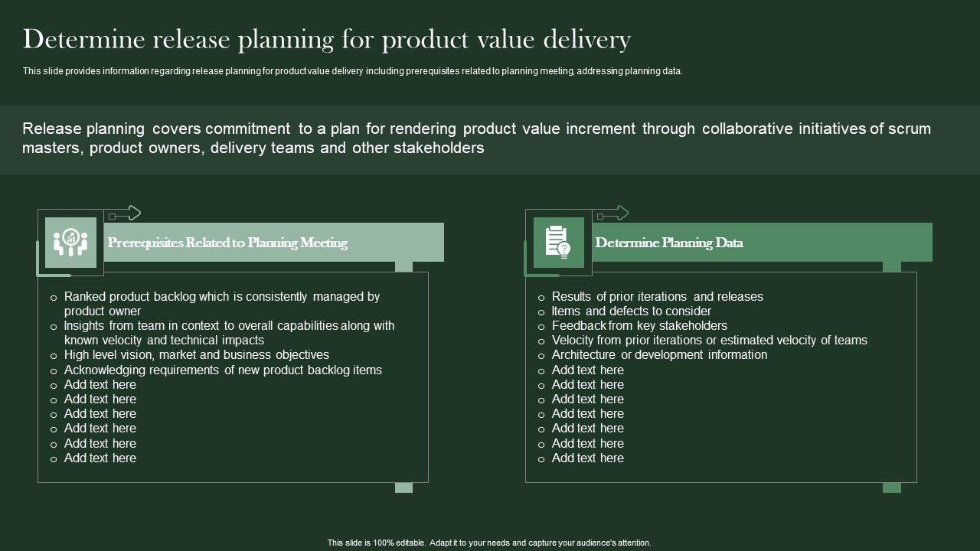980x551 pixels.
Task: Select the Determine Planning Data header
Action: click(668, 243)
